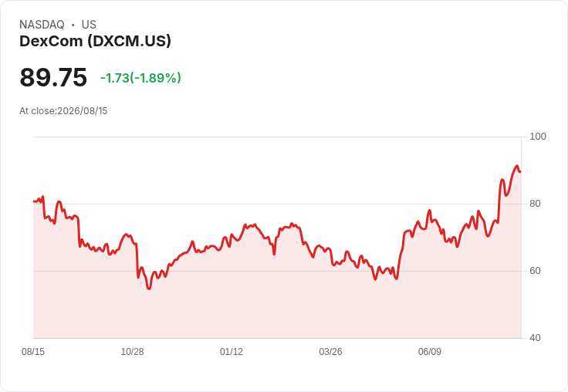The image size is (568, 392).
Task: Click the DexCom (DXCM.US) stock title
Action: click(95, 42)
